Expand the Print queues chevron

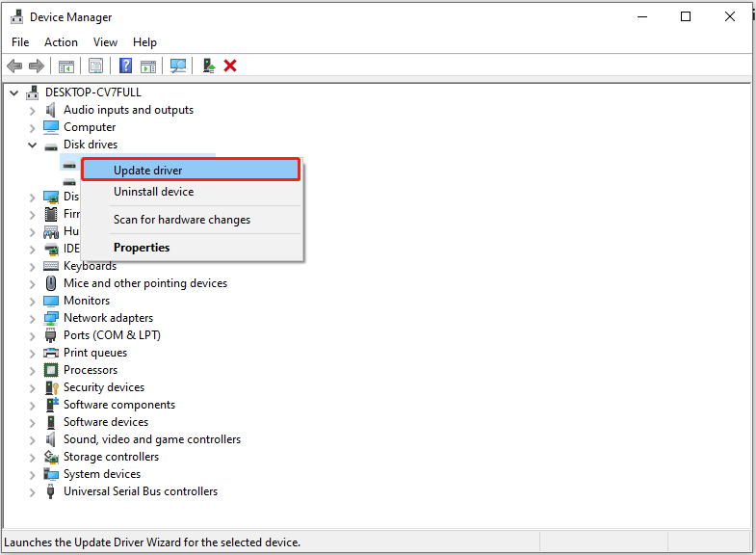click(33, 354)
